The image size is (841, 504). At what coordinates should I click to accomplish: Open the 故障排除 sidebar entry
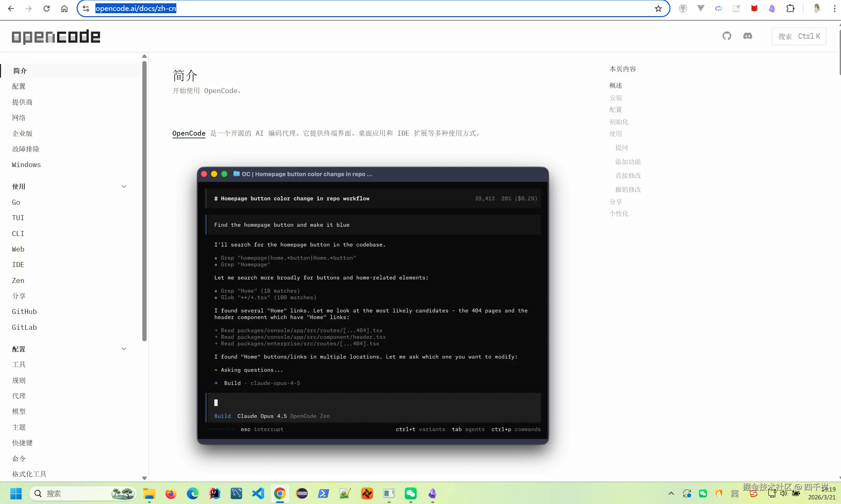coord(25,149)
